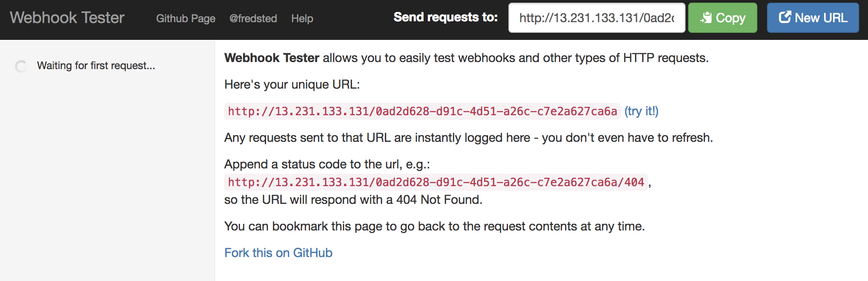Screen dimensions: 868x281
Task: Click the loading spinner next to waiting message
Action: (21, 66)
